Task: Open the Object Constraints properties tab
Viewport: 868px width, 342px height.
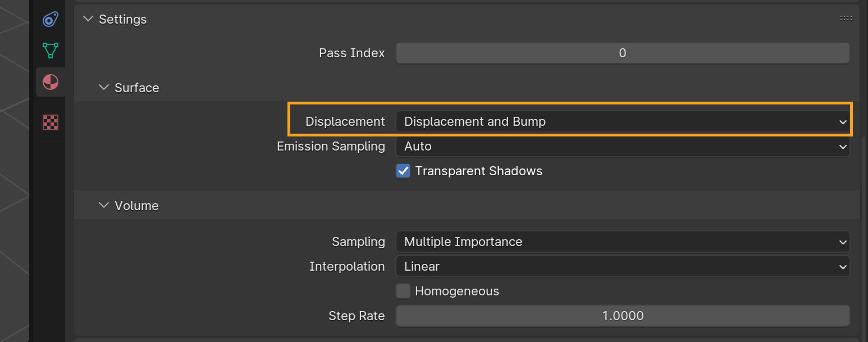Action: [51, 19]
